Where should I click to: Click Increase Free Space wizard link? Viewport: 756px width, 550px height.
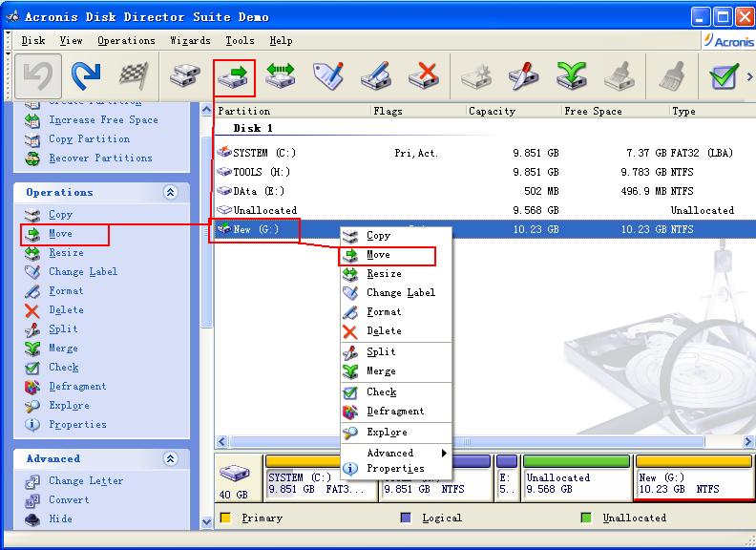point(103,119)
